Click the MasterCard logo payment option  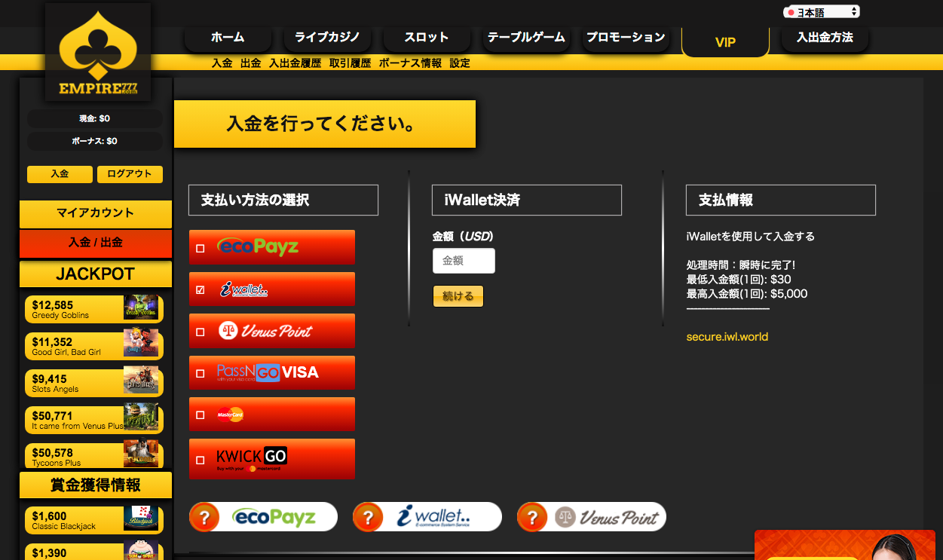click(230, 415)
